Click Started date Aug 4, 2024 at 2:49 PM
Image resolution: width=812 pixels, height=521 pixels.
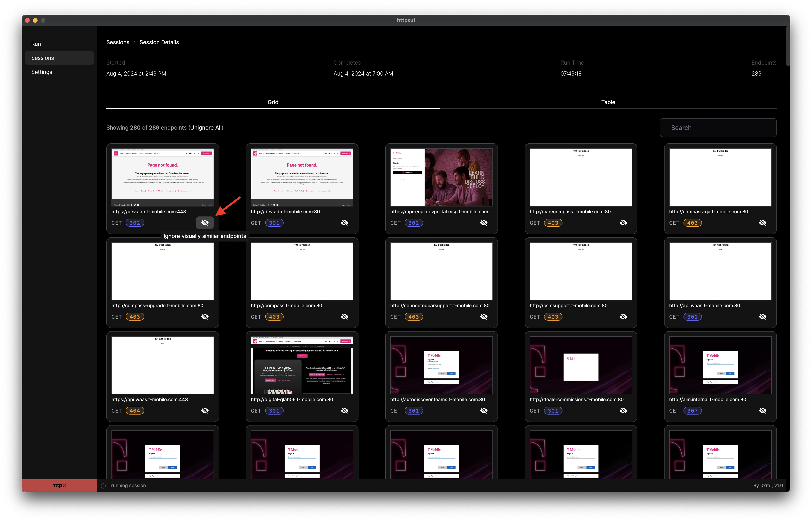pos(136,74)
